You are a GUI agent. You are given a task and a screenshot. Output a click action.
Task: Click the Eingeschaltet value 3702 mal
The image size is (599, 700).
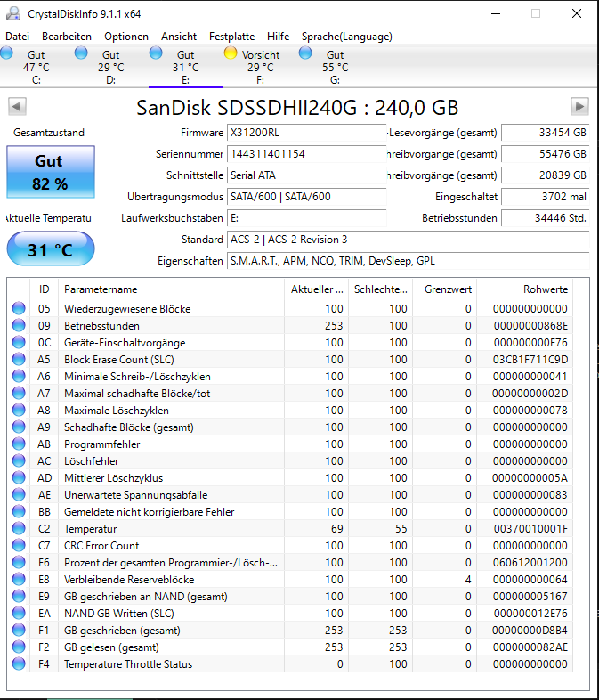click(x=546, y=197)
